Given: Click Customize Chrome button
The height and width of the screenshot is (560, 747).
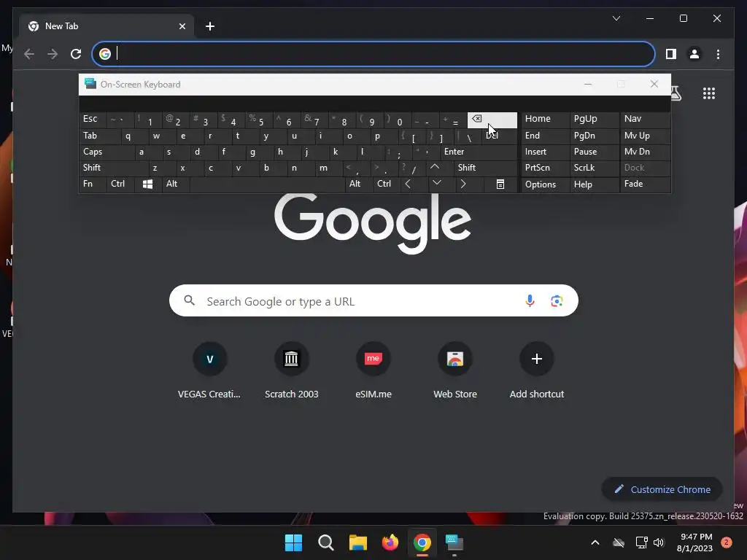Looking at the screenshot, I should click(x=662, y=489).
